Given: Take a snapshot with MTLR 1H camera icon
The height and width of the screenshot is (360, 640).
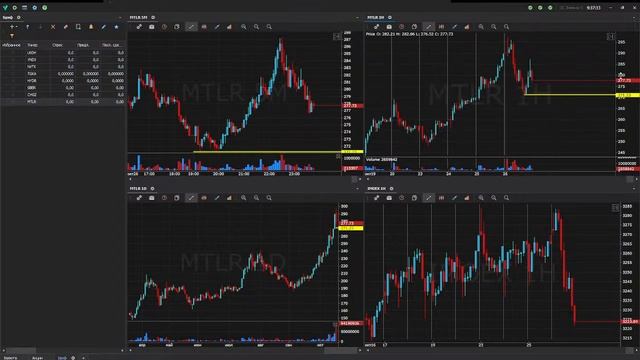Looking at the screenshot, I should click(389, 27).
